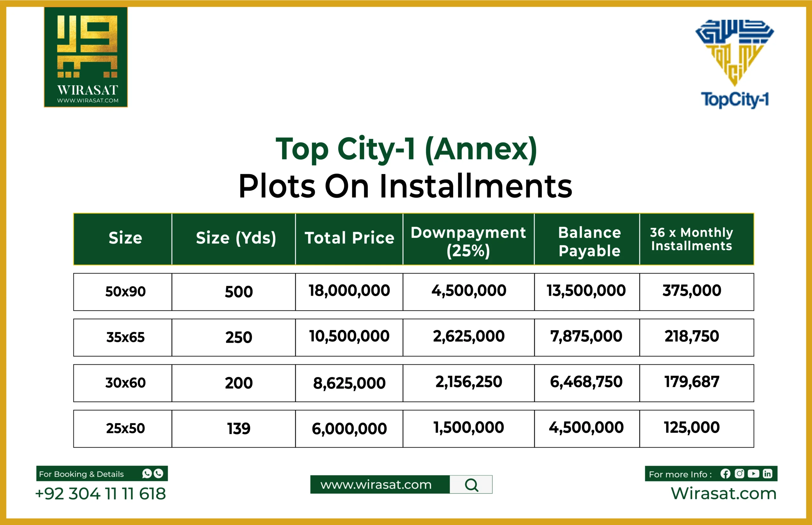Click the phone number +92 304 11 11 618

point(101,493)
